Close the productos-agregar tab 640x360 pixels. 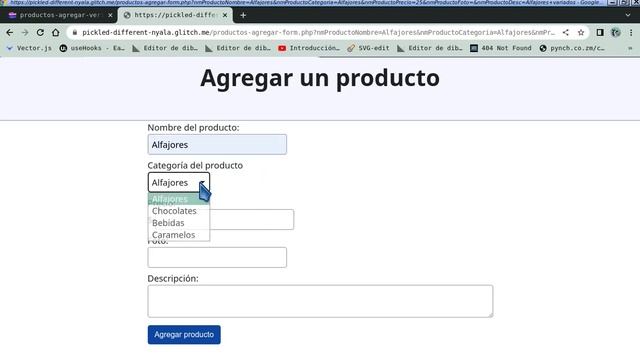tap(110, 15)
